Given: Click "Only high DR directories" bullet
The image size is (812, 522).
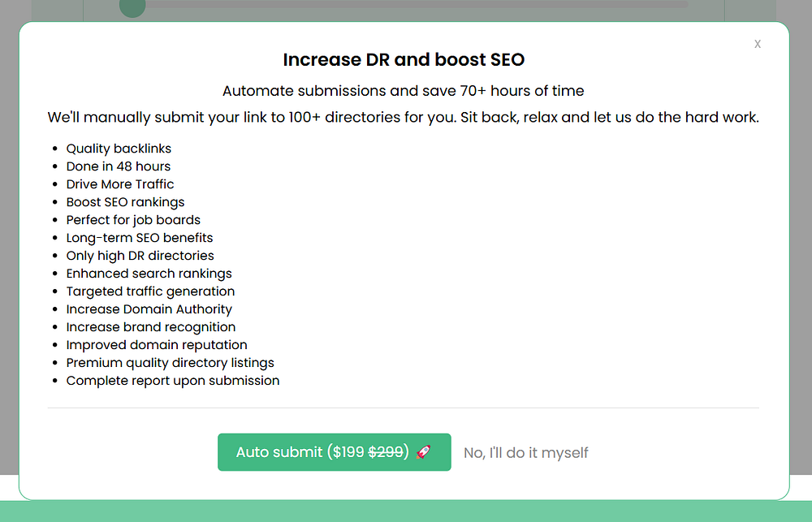Looking at the screenshot, I should (x=140, y=256).
